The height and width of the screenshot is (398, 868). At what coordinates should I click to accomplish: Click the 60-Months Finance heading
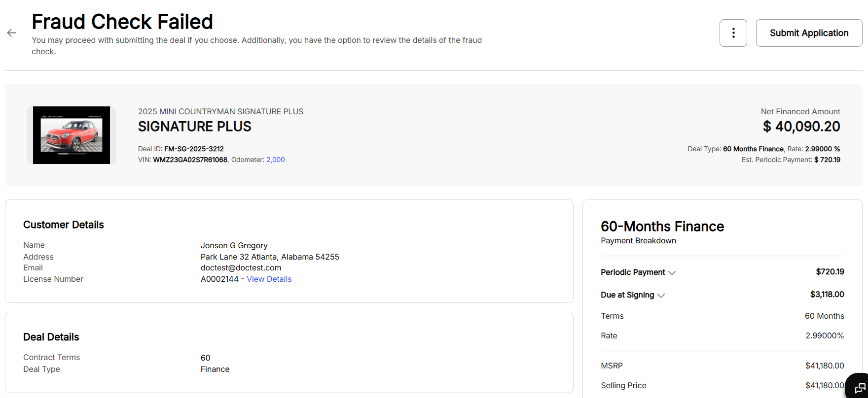[662, 227]
